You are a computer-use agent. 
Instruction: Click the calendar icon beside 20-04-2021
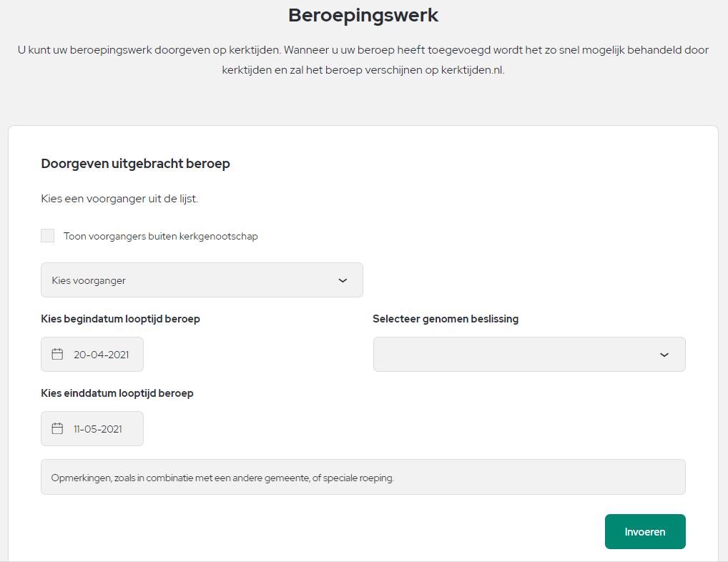coord(57,354)
